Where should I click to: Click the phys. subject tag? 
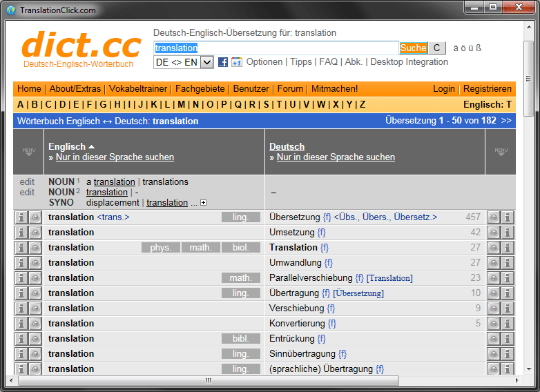tap(160, 248)
